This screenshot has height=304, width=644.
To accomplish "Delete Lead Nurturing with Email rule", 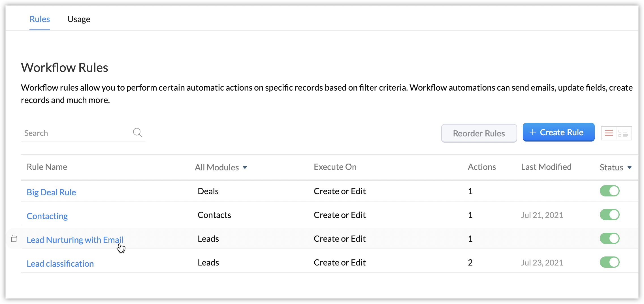I will pyautogui.click(x=14, y=239).
